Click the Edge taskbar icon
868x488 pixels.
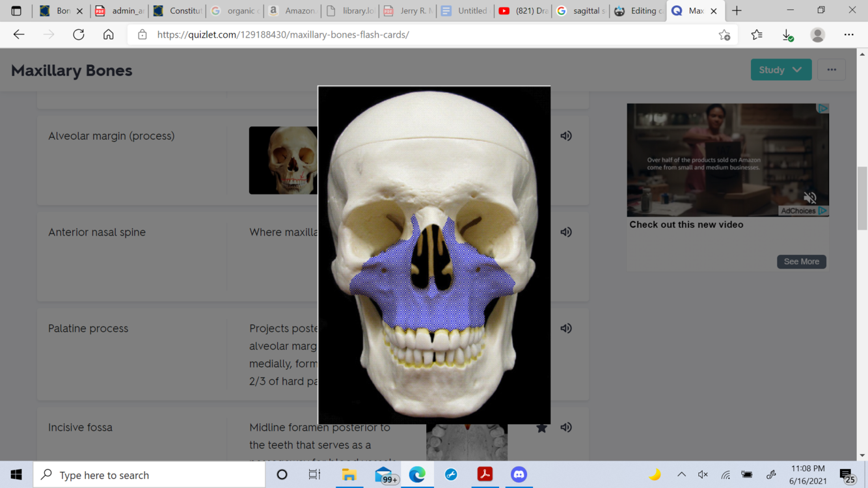point(417,475)
